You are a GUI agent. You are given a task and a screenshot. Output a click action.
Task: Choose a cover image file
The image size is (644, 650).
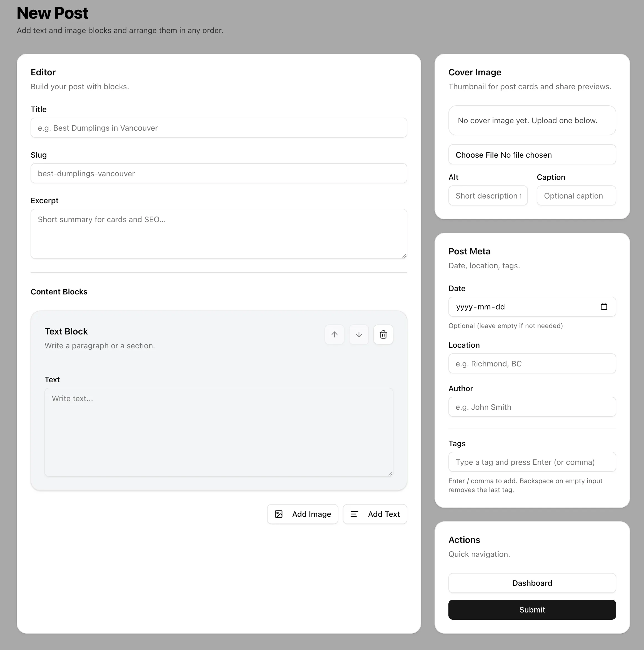(477, 155)
